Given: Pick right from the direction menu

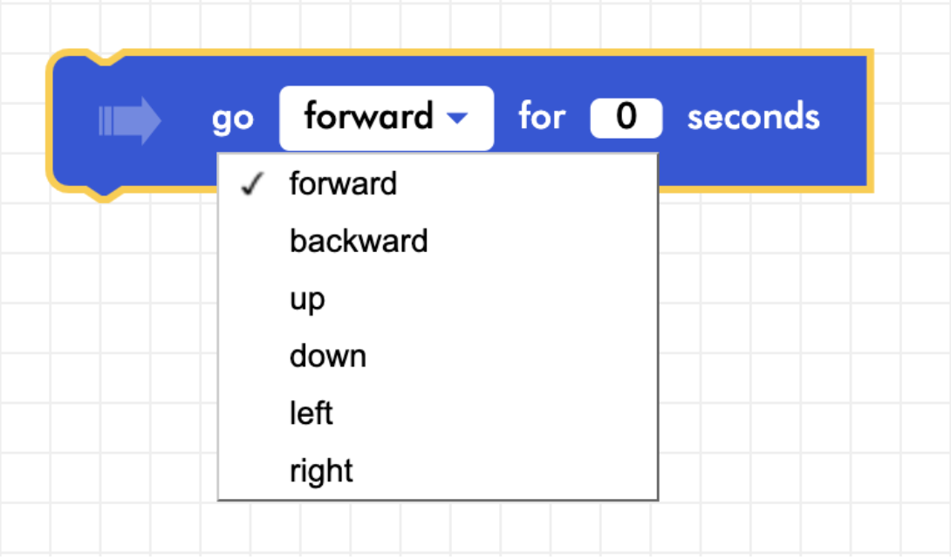Looking at the screenshot, I should pyautogui.click(x=321, y=471).
